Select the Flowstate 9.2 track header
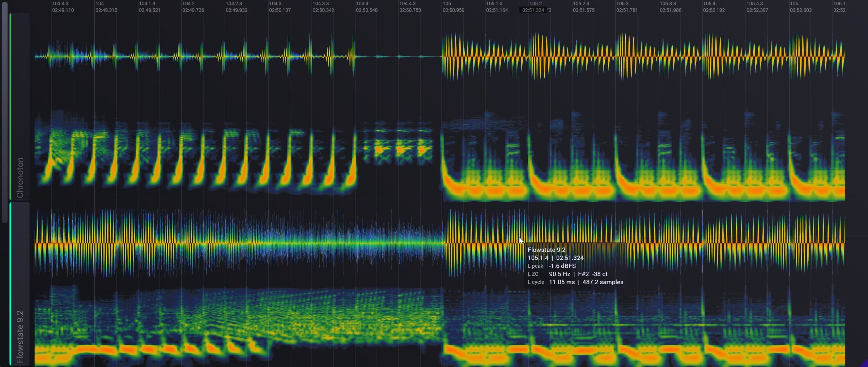The image size is (868, 367). [20, 284]
